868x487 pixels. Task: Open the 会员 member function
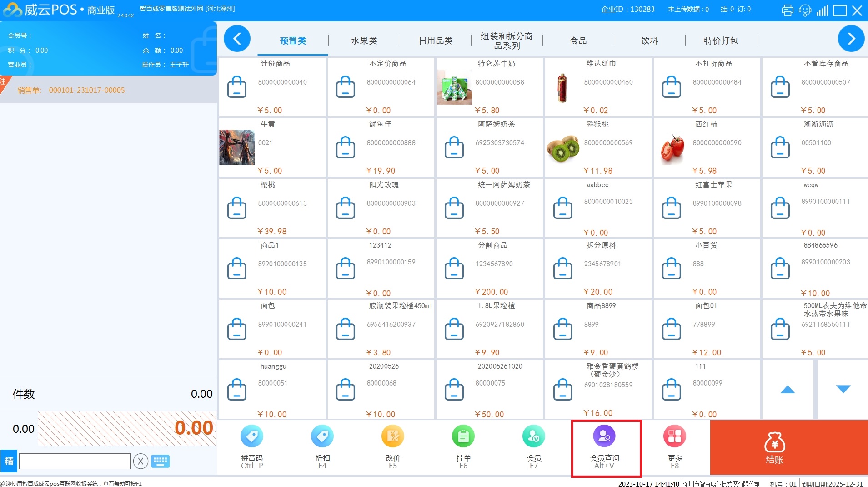coord(533,446)
